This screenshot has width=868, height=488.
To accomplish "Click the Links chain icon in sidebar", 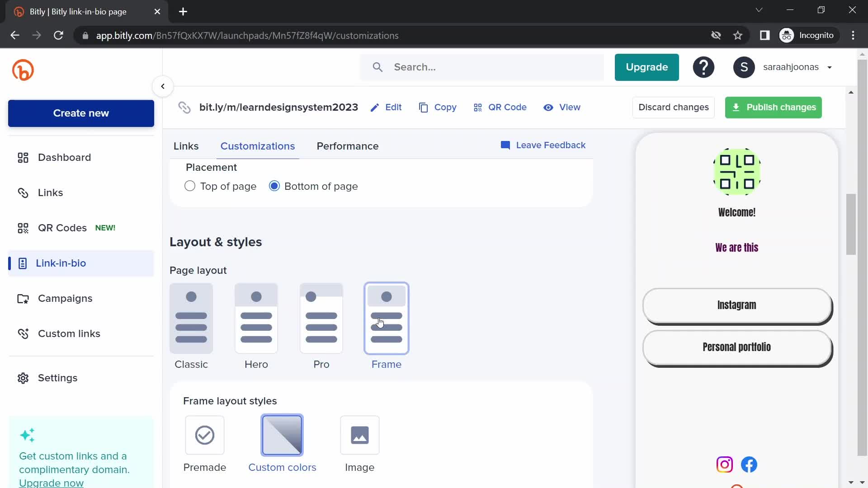I will pyautogui.click(x=23, y=193).
